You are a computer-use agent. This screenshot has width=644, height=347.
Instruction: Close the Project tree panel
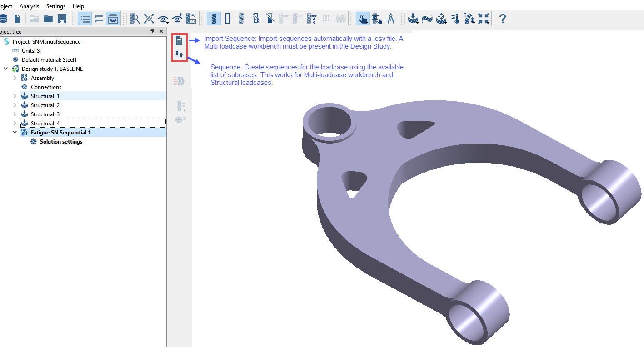coord(161,31)
